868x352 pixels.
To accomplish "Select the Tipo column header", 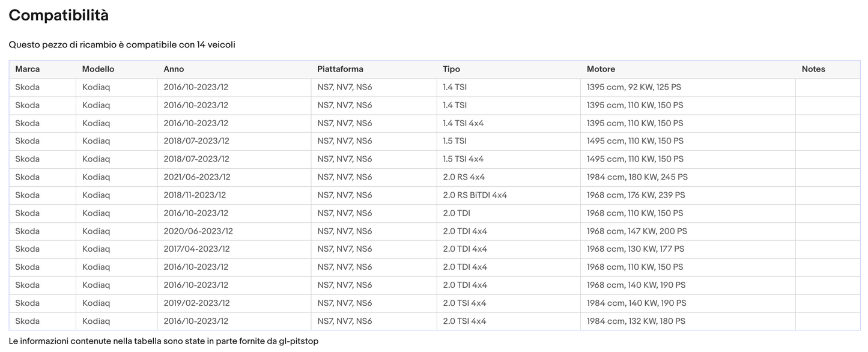I will click(451, 69).
